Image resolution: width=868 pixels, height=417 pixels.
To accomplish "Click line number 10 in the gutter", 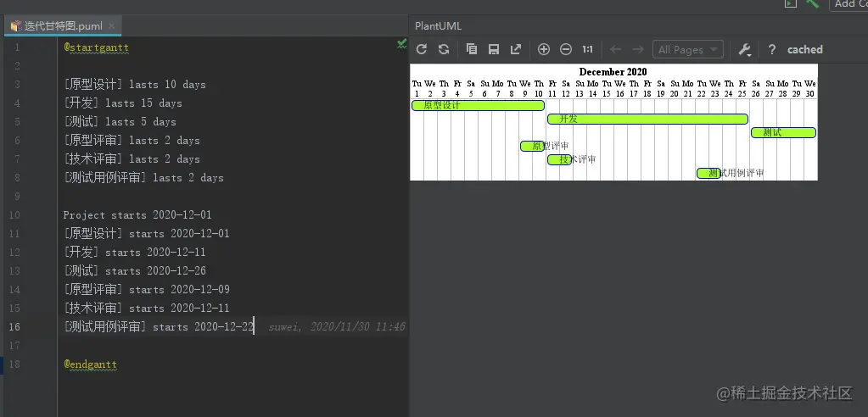I will coord(14,215).
